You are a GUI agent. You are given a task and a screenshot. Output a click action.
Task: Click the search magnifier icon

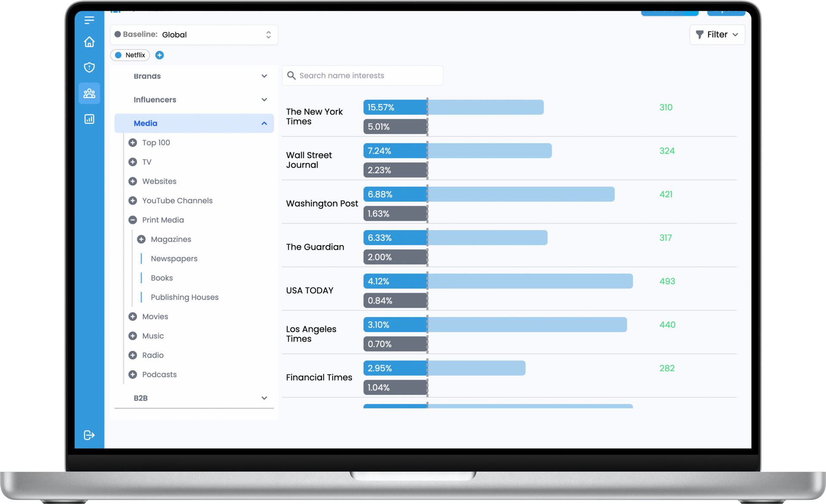291,75
